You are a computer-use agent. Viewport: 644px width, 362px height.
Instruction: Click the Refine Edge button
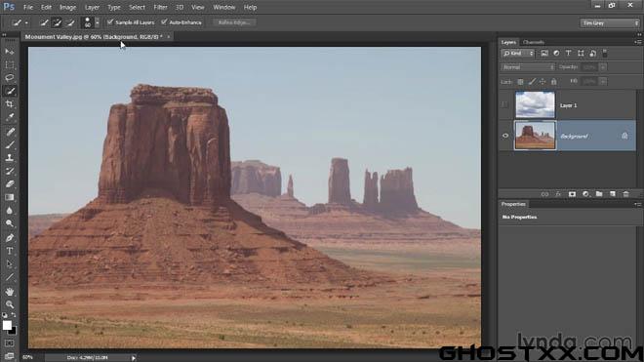234,22
